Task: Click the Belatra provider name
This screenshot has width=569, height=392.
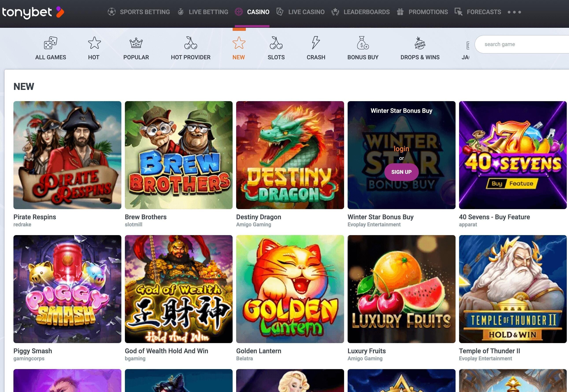Action: click(x=245, y=358)
